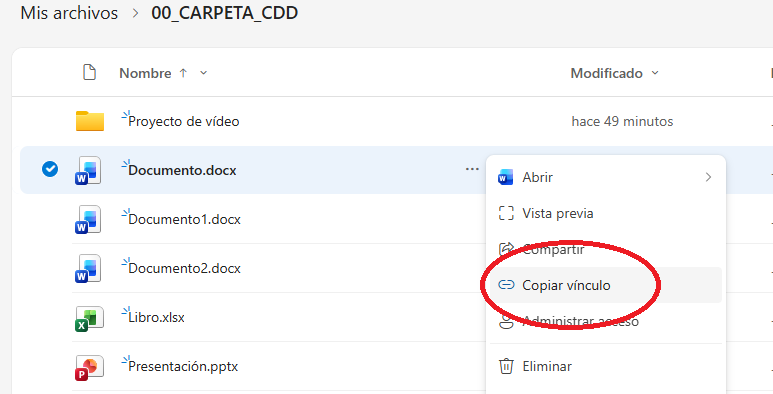Sort by the Nombre column header
Image resolution: width=773 pixels, height=394 pixels.
pos(145,73)
